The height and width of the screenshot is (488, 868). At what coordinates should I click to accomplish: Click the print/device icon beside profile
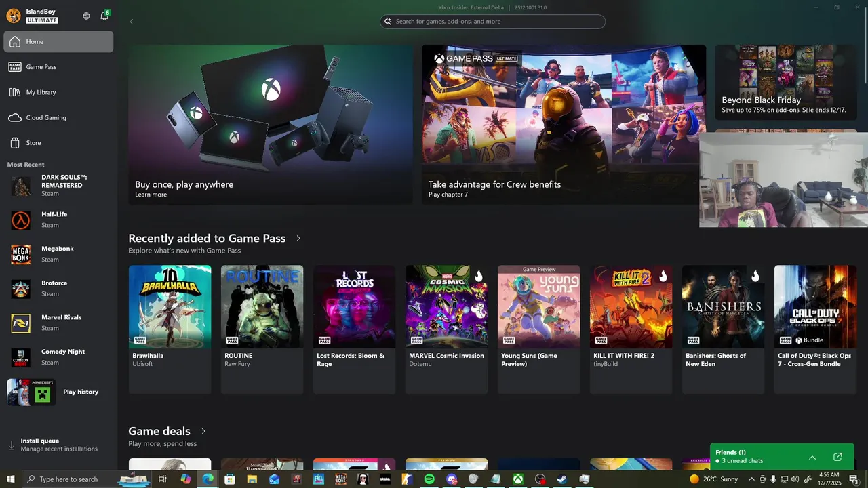pos(86,16)
